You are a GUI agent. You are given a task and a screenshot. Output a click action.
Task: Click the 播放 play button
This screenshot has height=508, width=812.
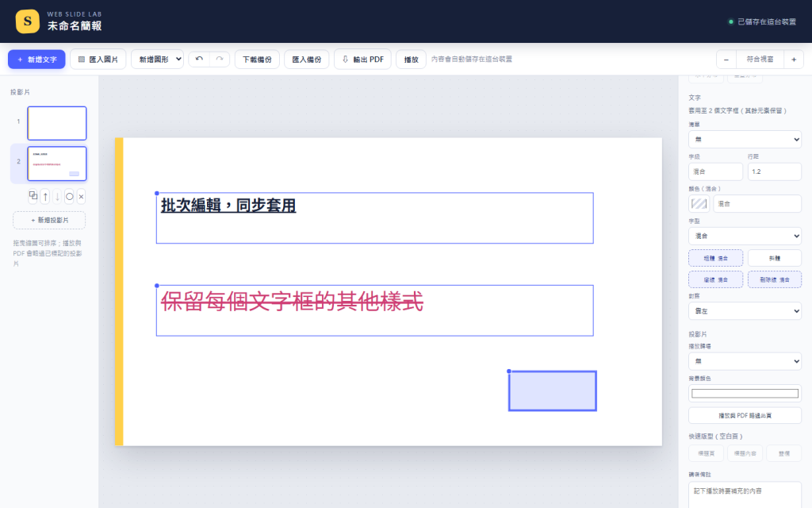(412, 59)
